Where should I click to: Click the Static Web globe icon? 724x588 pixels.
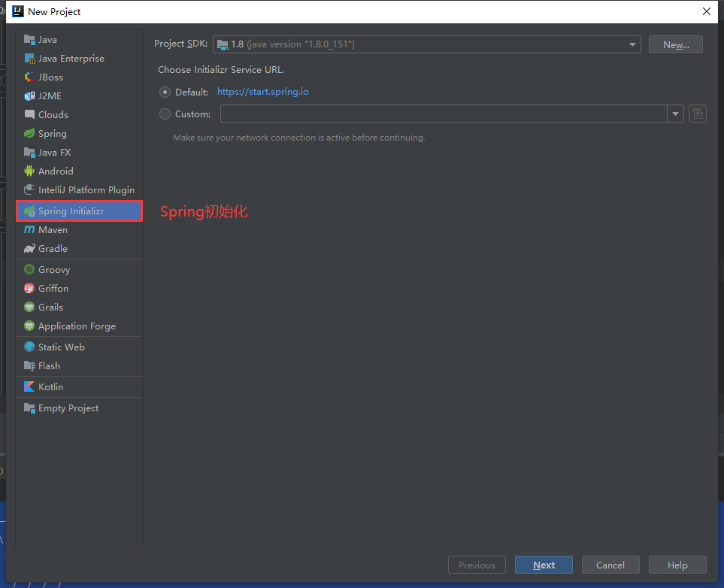click(x=29, y=347)
